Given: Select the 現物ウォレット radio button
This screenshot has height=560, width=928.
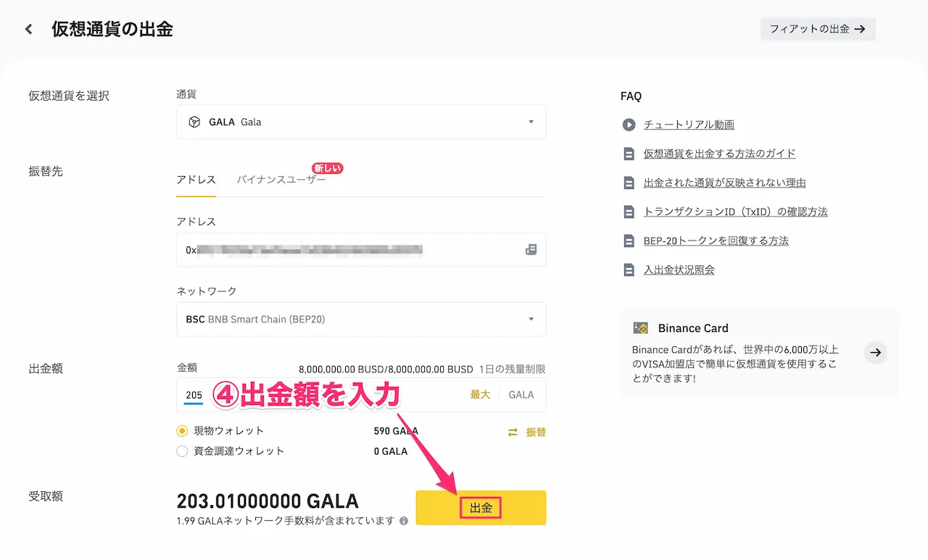Looking at the screenshot, I should [182, 431].
